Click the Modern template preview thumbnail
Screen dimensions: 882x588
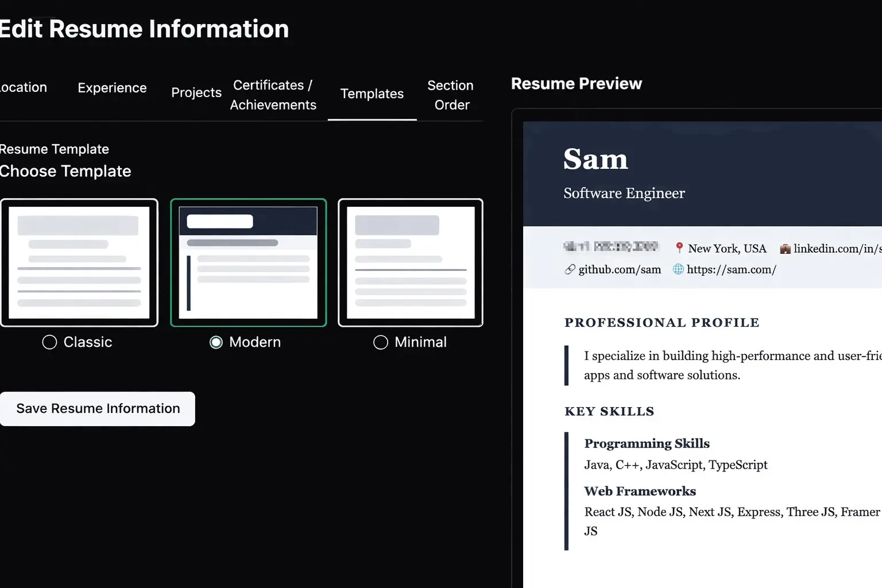(248, 262)
